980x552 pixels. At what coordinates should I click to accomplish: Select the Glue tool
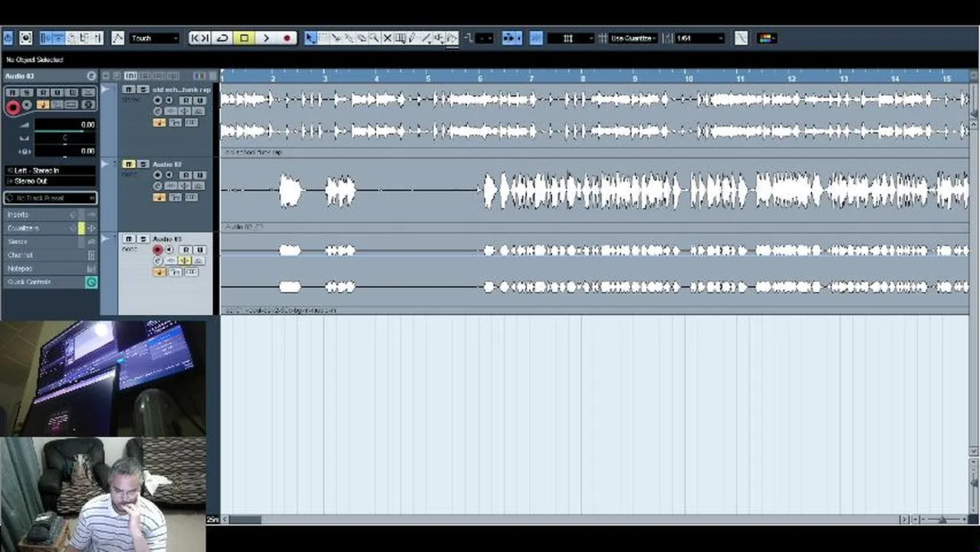[x=347, y=38]
